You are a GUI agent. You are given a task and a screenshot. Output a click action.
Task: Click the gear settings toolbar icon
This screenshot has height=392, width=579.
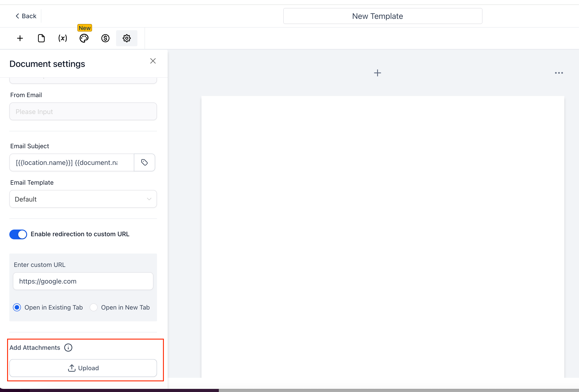click(x=127, y=38)
